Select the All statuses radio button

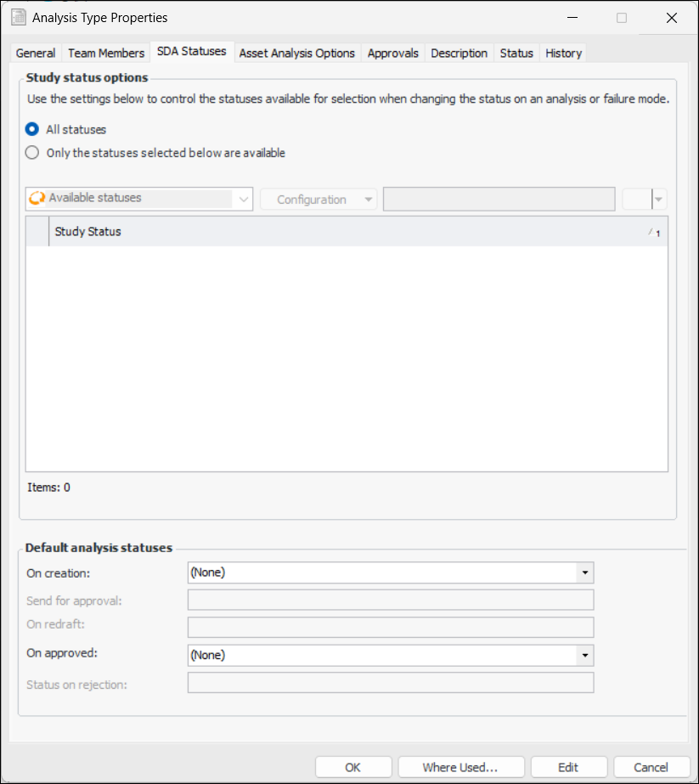pos(32,129)
